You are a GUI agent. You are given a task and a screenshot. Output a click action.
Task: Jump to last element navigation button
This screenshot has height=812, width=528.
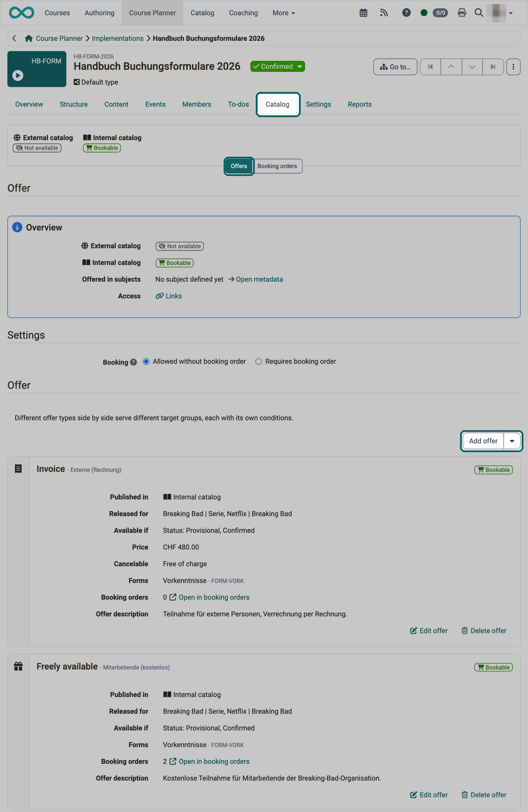coord(493,67)
